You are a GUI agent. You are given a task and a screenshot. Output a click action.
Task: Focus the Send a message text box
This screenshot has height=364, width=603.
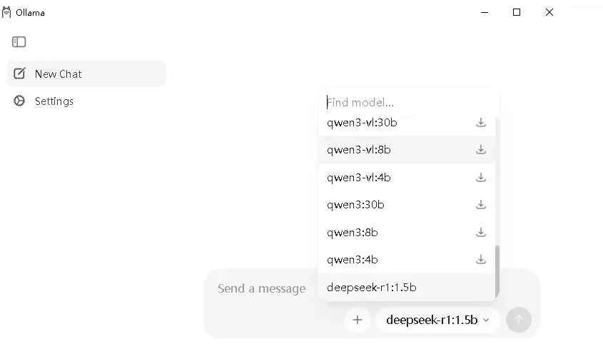tap(262, 289)
